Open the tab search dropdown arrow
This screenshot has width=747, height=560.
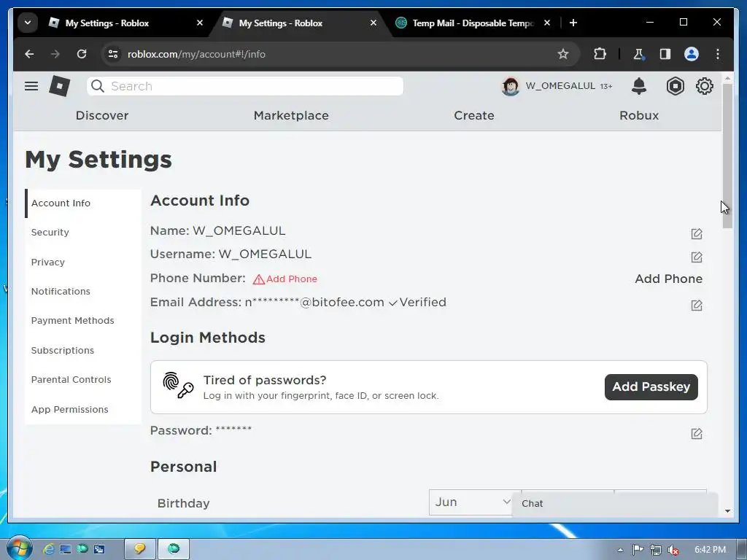coord(28,23)
